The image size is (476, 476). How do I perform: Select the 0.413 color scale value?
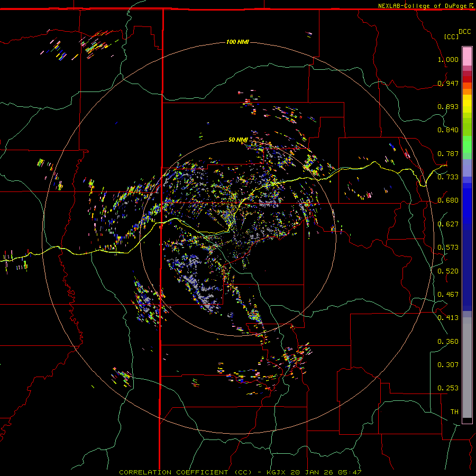coord(448,318)
